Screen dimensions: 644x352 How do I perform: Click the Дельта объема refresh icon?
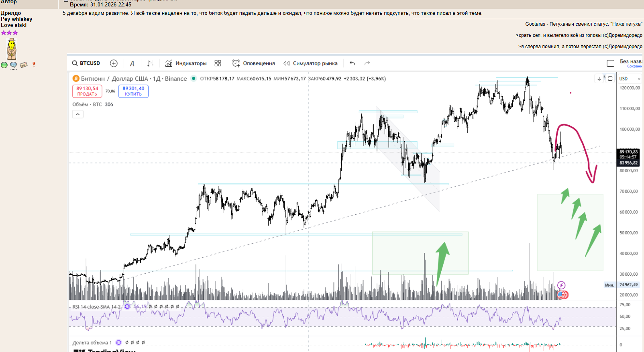click(118, 343)
